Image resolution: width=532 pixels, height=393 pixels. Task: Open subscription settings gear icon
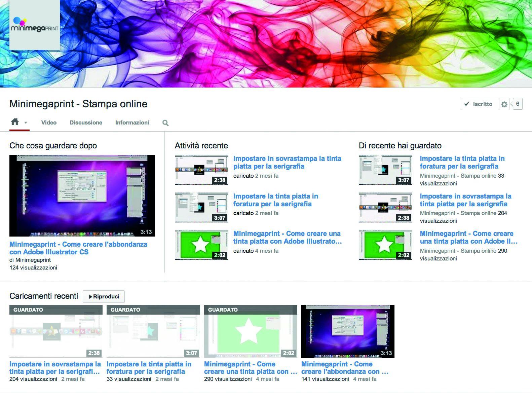click(504, 104)
